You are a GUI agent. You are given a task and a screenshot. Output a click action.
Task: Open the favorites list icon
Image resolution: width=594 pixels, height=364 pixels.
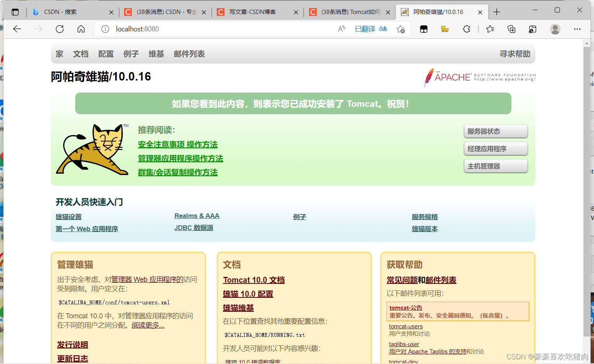490,29
